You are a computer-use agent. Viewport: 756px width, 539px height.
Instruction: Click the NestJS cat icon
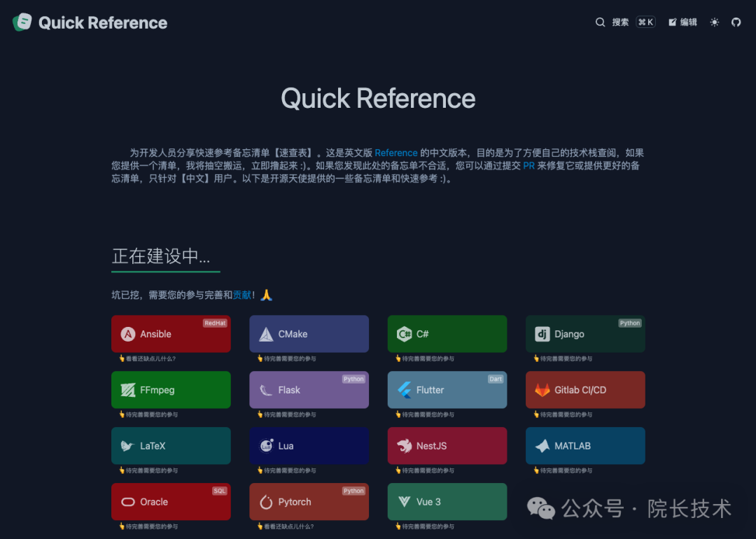point(404,446)
